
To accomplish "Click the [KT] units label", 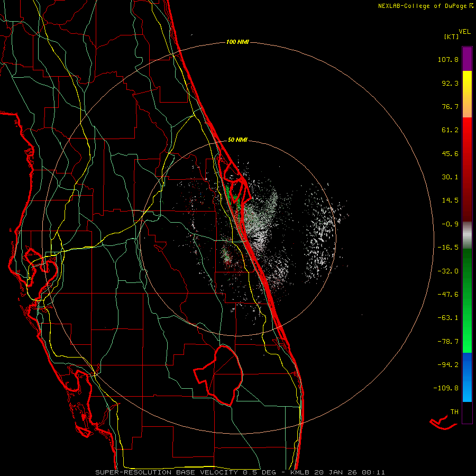I will (451, 36).
